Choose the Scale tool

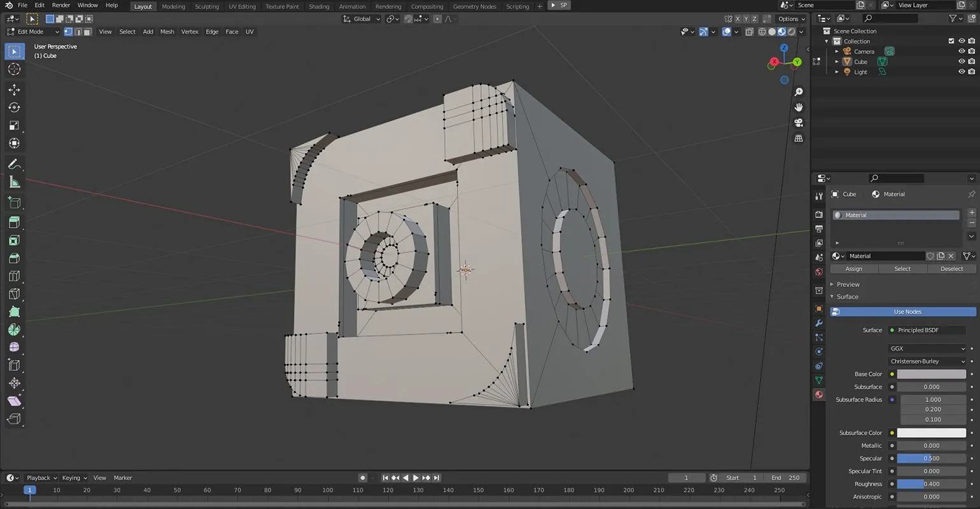pyautogui.click(x=14, y=125)
